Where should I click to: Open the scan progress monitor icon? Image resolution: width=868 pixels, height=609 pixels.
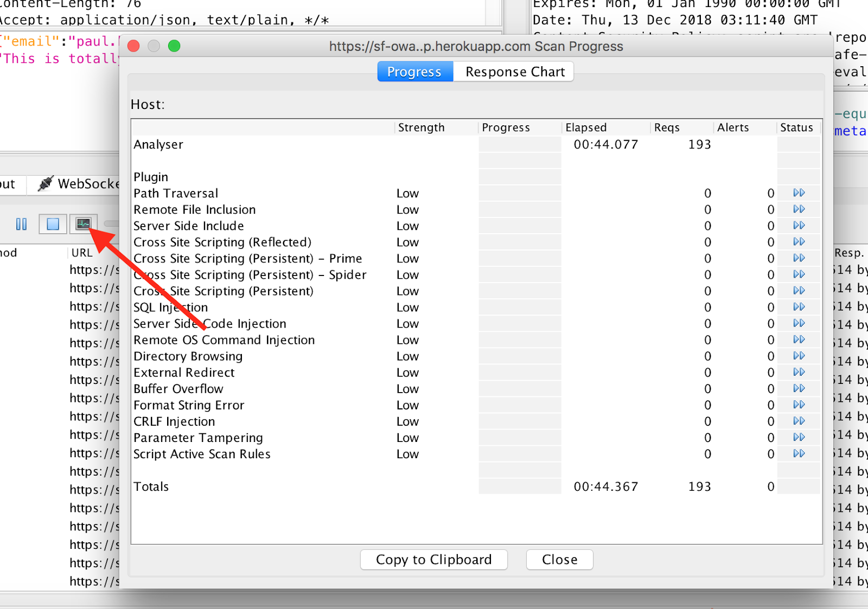[84, 224]
